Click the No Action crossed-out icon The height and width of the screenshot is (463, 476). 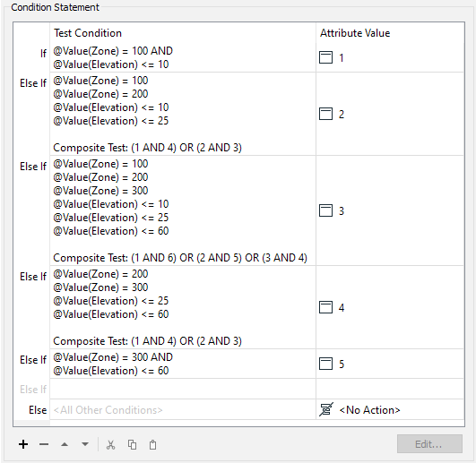click(326, 409)
